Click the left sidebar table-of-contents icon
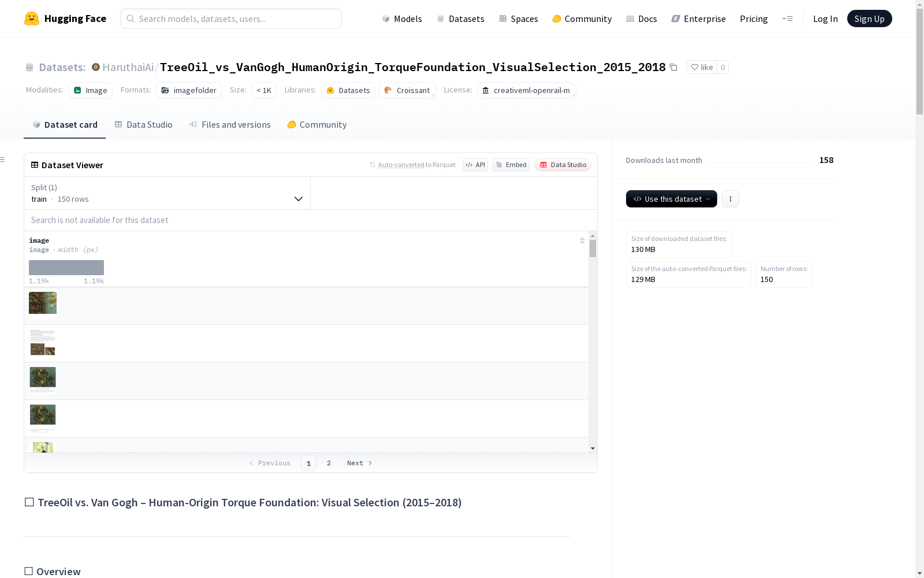 [3, 160]
